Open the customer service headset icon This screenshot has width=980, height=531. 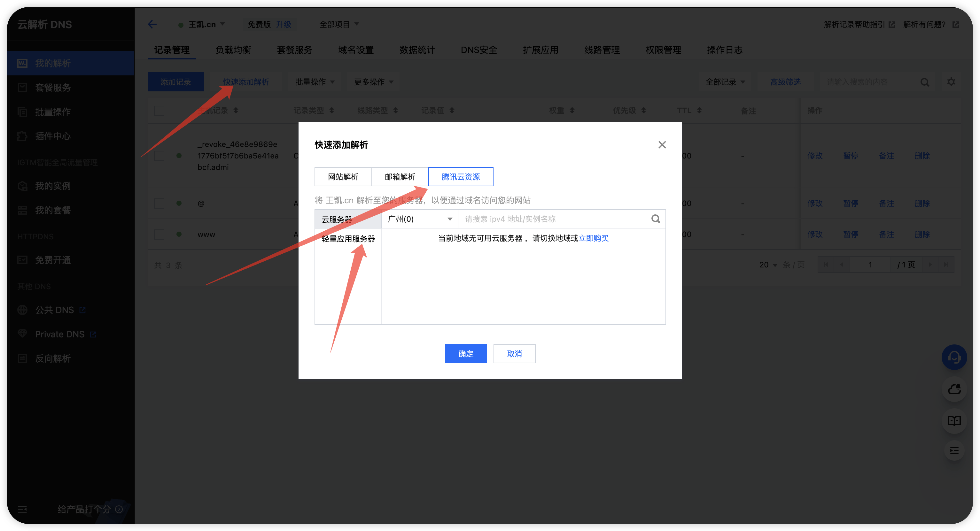coord(954,357)
